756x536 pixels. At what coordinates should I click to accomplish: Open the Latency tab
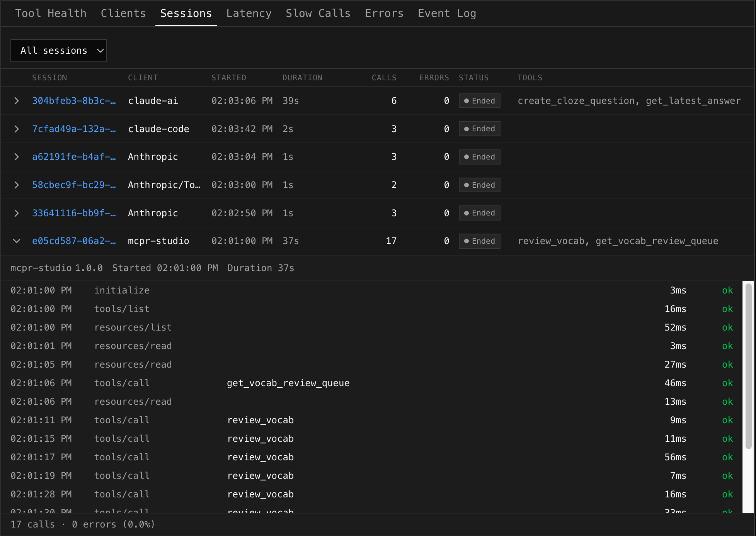point(249,13)
